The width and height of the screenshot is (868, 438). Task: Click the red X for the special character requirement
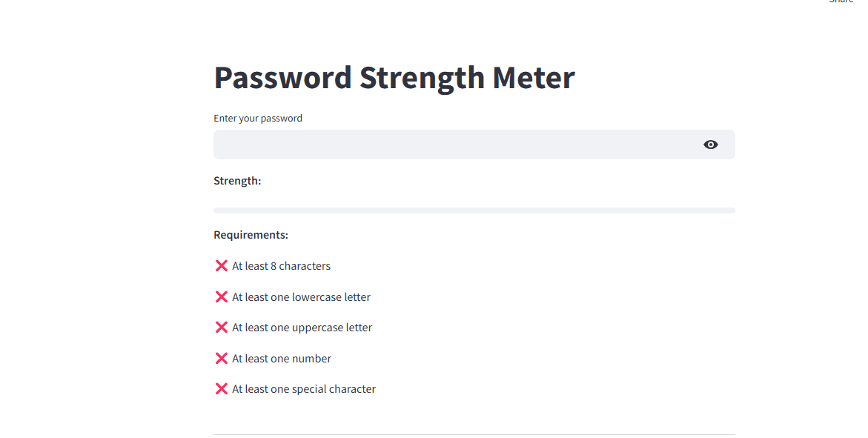[221, 388]
